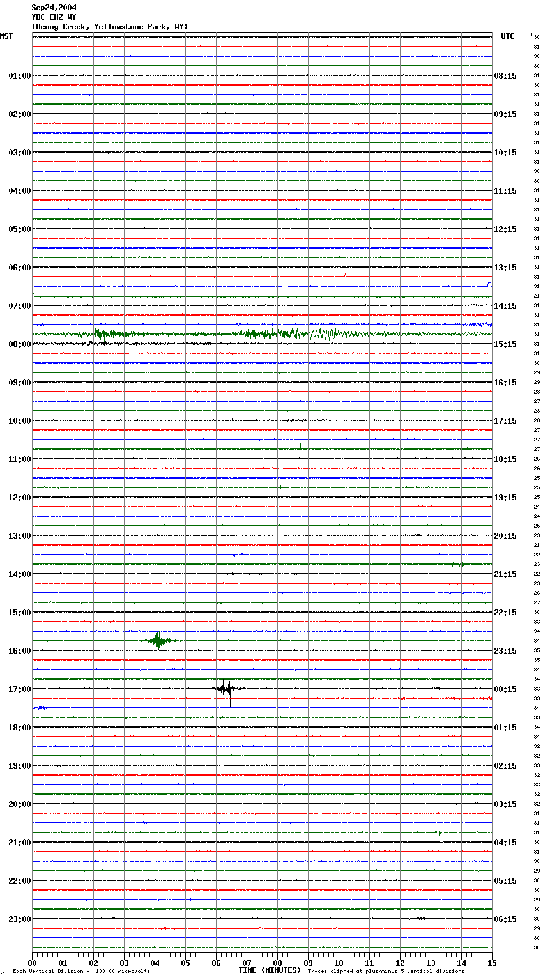Viewport: 543px width, 980px height.
Task: Select the 20:00 MST time label
Action: [x=20, y=804]
